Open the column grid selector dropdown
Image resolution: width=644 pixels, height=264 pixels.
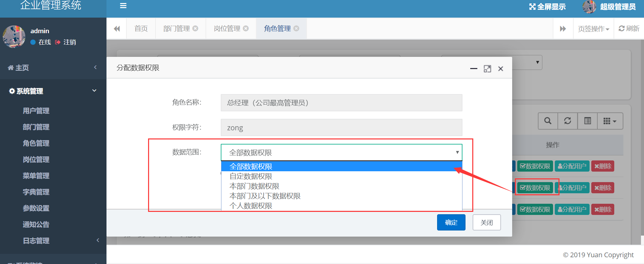[x=610, y=121]
